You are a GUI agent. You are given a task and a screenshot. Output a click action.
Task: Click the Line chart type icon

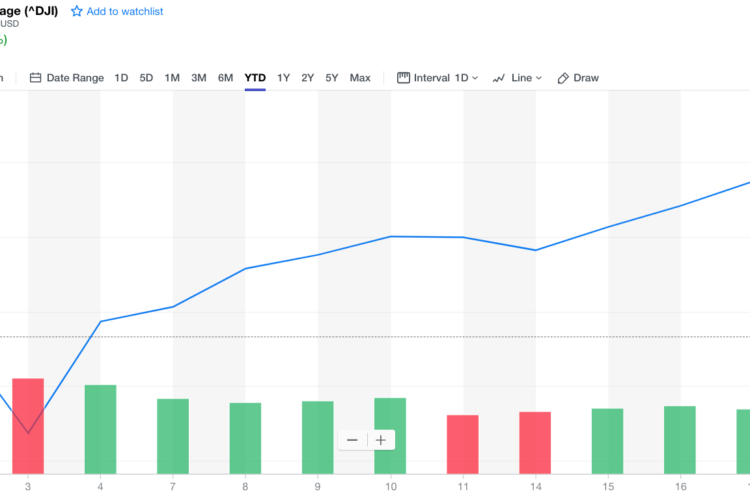click(498, 78)
